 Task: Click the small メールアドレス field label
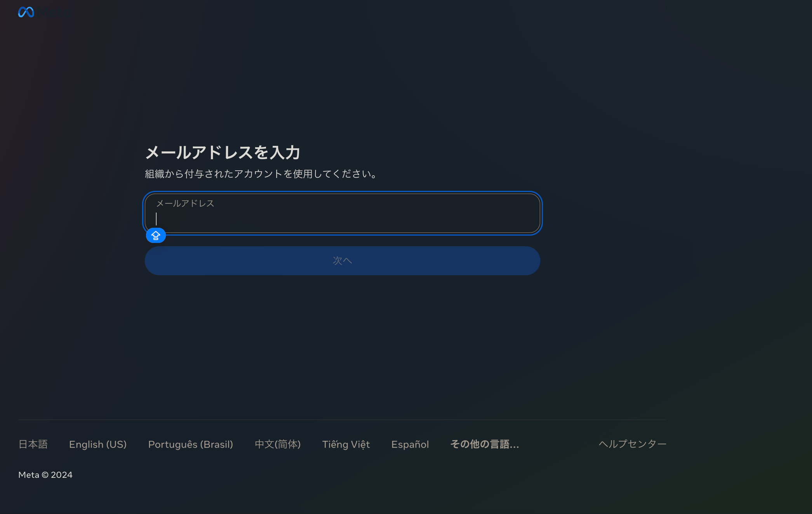coord(185,203)
